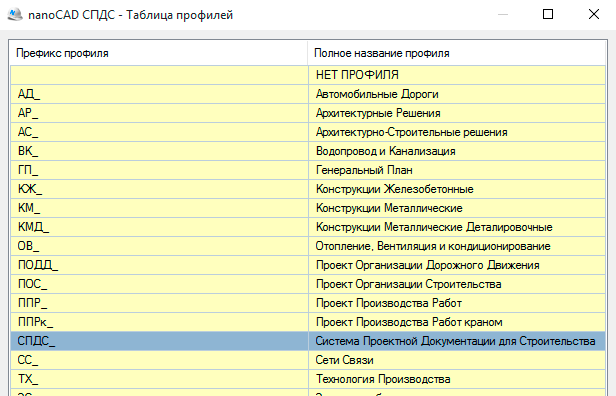
Task: Select the ВК_ prefix cell
Action: (160, 151)
